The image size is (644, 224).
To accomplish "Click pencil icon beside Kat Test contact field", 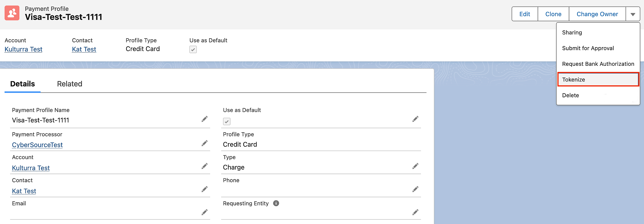I will coord(205,189).
